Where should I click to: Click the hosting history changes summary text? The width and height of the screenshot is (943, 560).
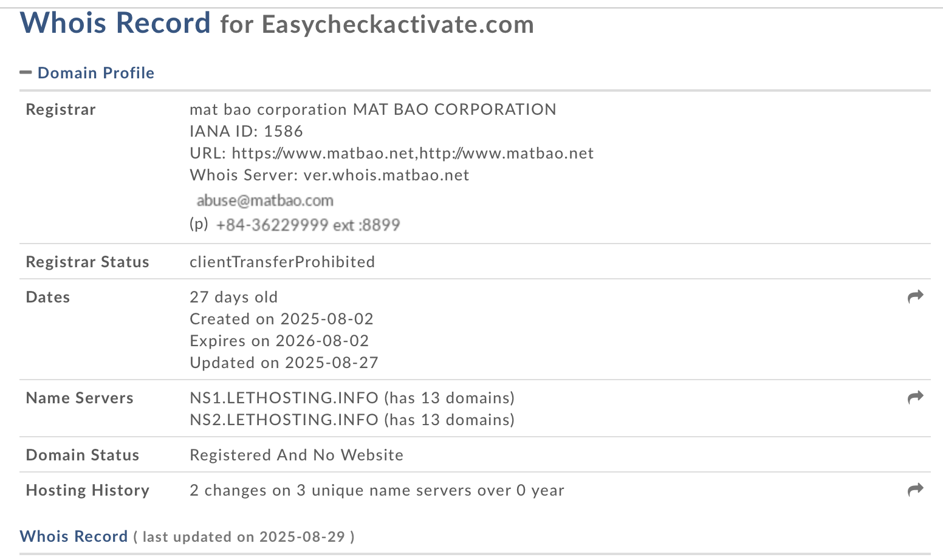[377, 490]
